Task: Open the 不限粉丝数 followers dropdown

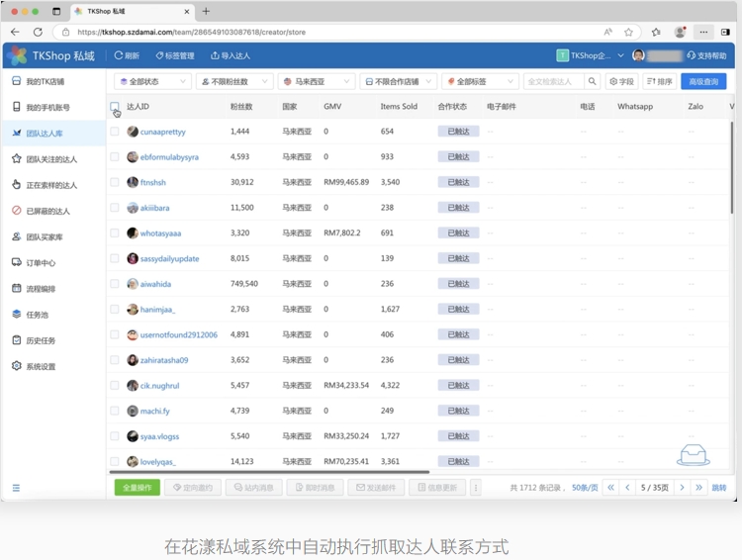Action: 234,81
